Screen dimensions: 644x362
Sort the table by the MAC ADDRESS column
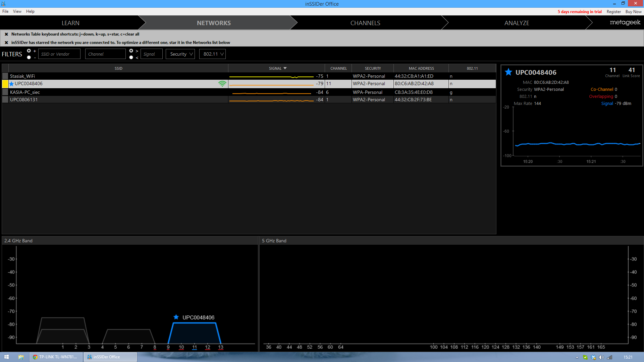421,68
